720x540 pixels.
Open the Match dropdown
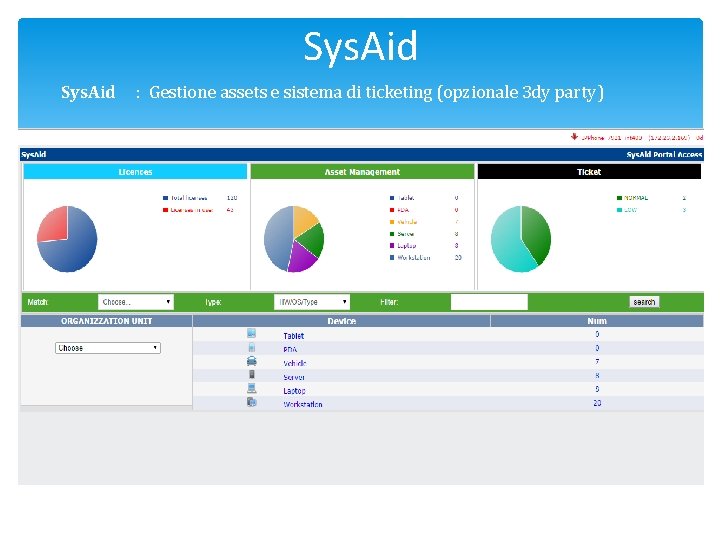[136, 302]
